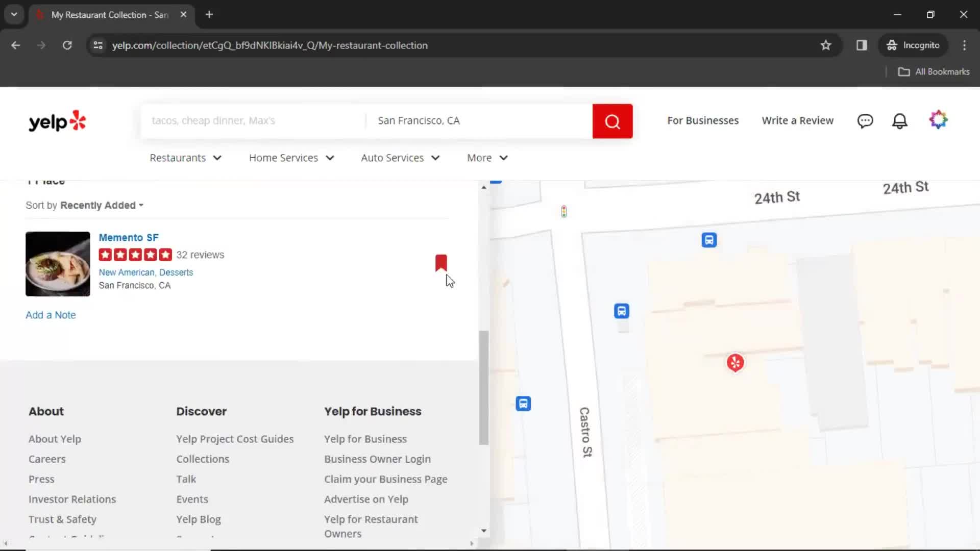The image size is (980, 551).
Task: Expand the Home Services menu
Action: [x=291, y=158]
